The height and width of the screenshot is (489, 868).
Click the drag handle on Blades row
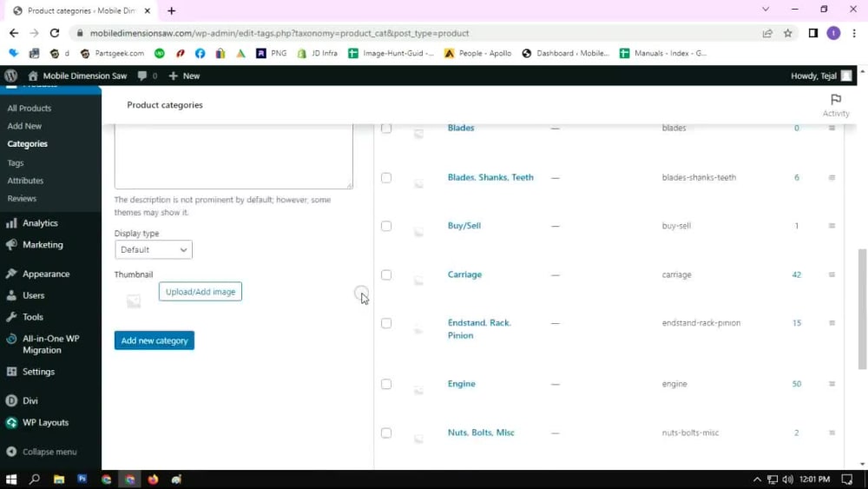click(x=832, y=128)
